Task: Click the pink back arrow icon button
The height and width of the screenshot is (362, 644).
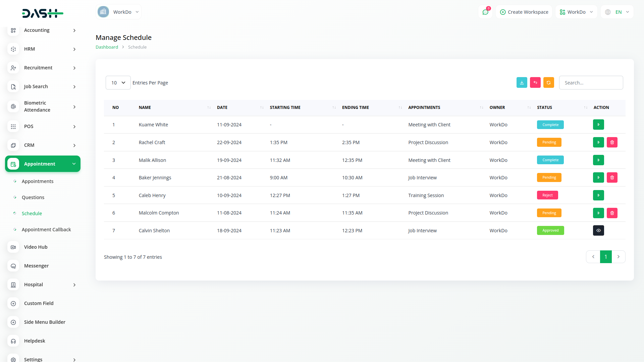Action: click(x=535, y=82)
